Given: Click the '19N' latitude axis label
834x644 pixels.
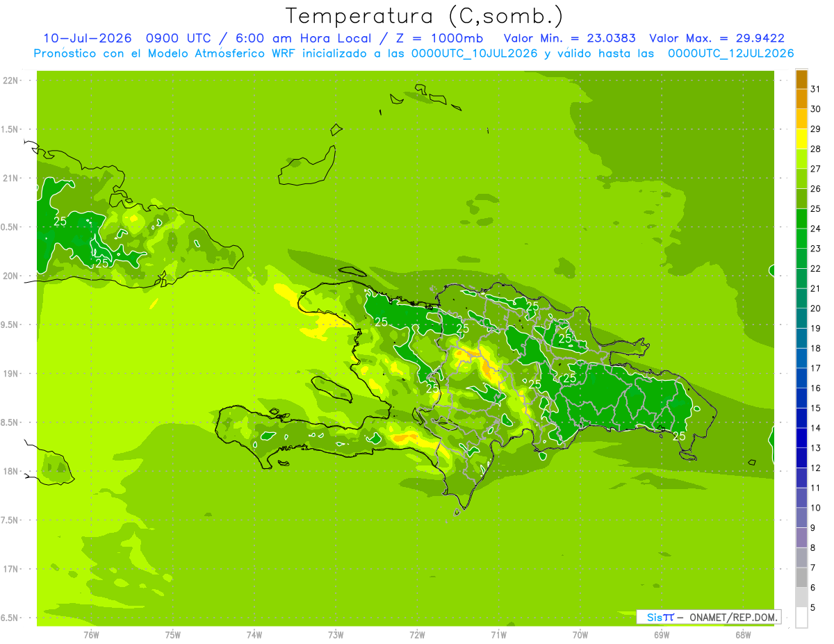Looking at the screenshot, I should [x=11, y=374].
